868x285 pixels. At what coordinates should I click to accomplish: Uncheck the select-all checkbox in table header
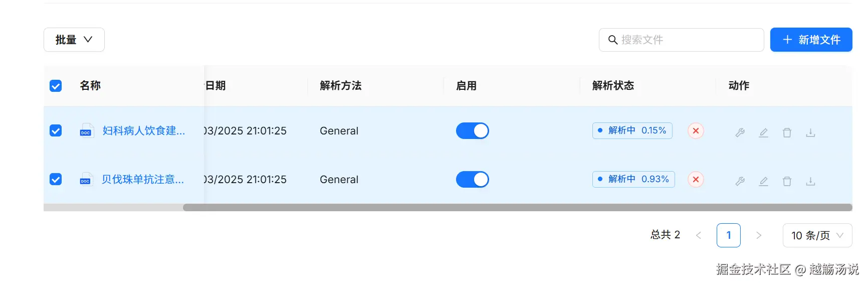pyautogui.click(x=56, y=86)
